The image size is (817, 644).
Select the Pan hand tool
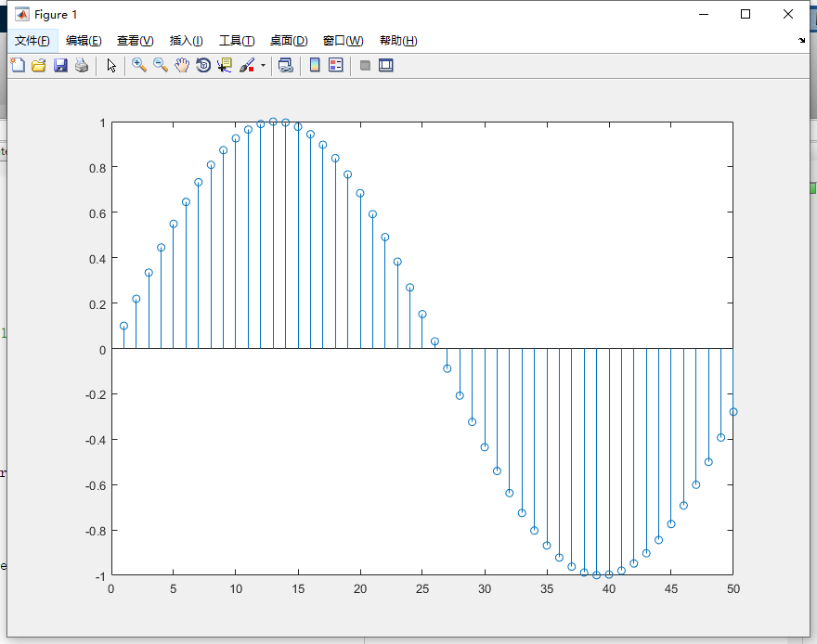(x=182, y=65)
